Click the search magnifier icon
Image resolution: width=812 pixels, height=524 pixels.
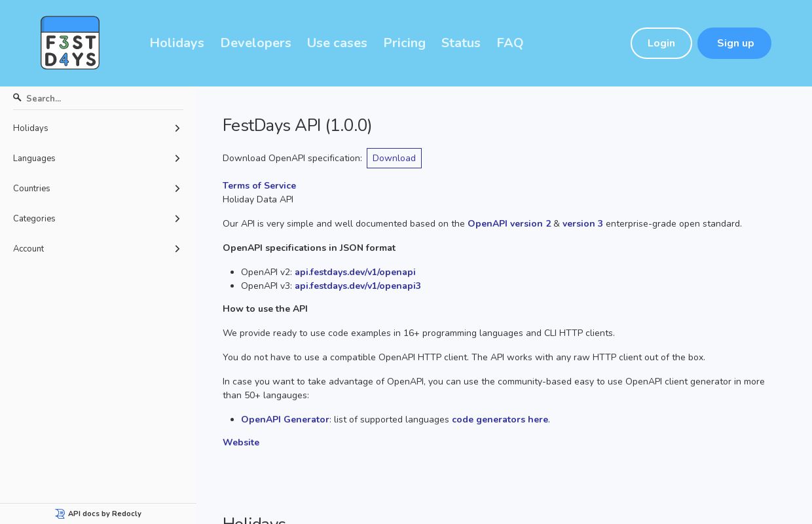click(18, 98)
